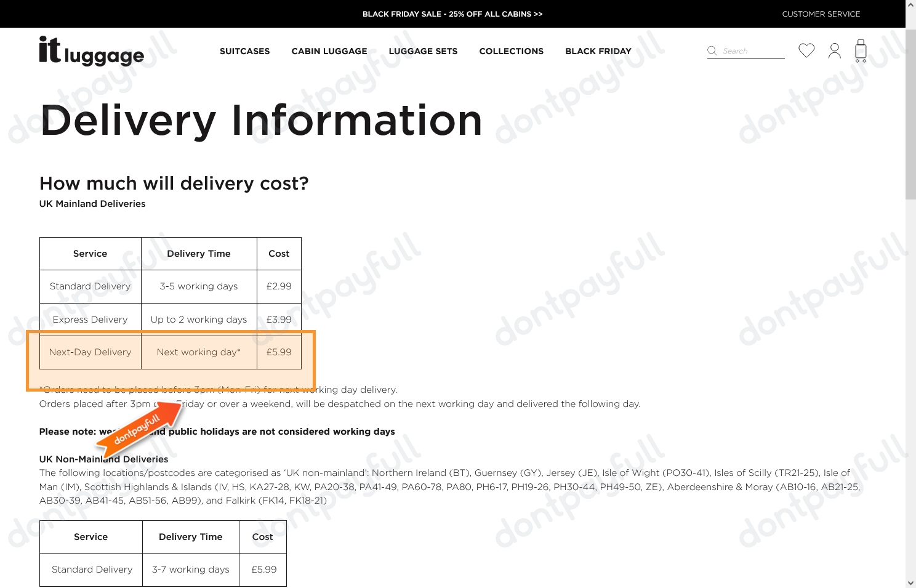916x588 pixels.
Task: Open the CUSTOMER SERVICE link
Action: [x=821, y=14]
